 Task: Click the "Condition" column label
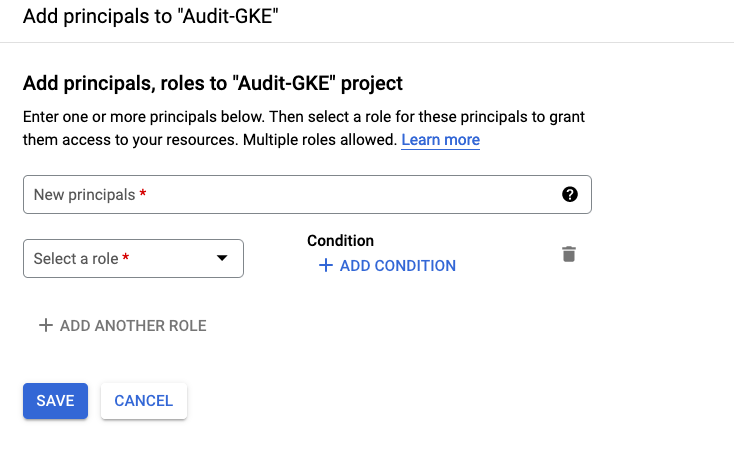coord(340,241)
